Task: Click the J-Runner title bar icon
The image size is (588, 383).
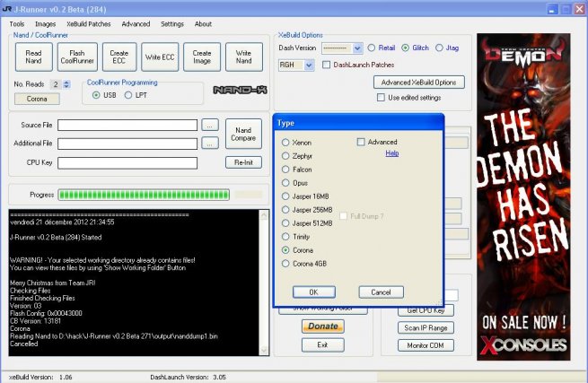Action: click(10, 9)
